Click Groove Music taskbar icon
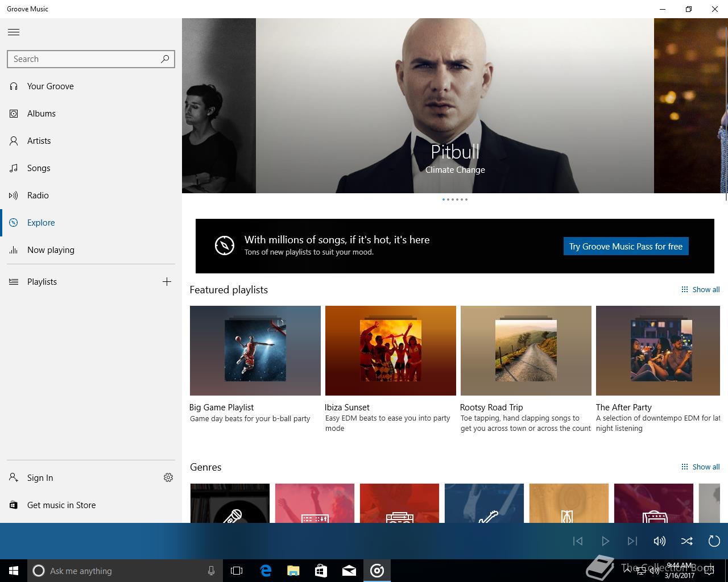 pos(377,571)
